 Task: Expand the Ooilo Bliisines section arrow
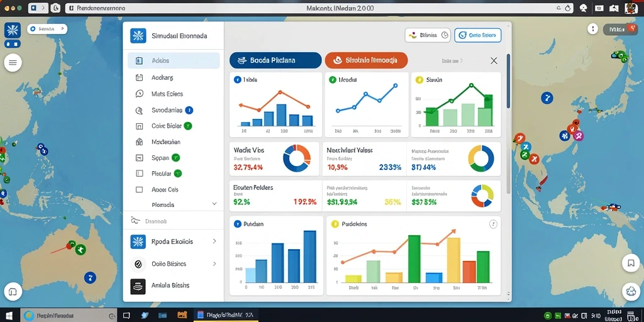pyautogui.click(x=214, y=264)
